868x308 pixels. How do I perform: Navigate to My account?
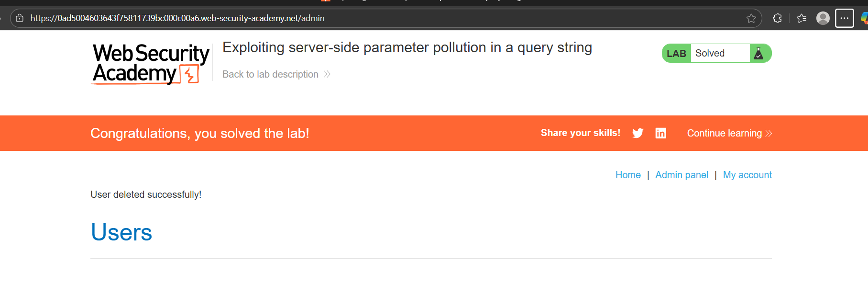[x=747, y=175]
